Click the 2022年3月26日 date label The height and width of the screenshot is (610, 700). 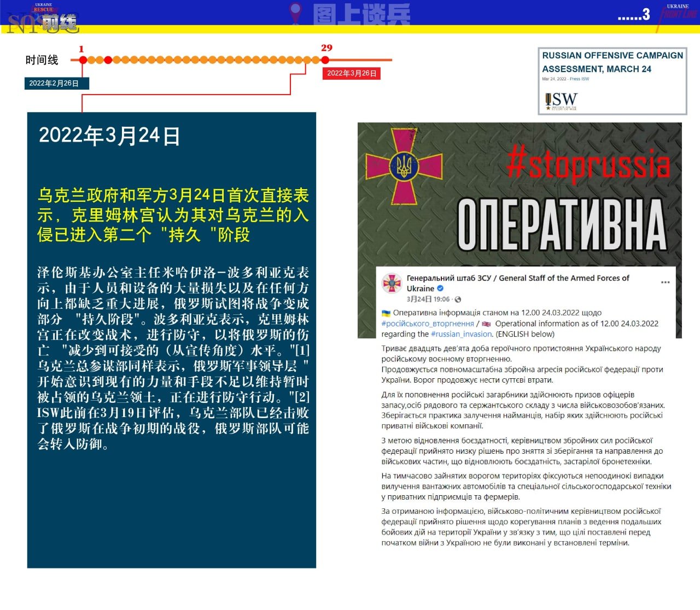352,73
